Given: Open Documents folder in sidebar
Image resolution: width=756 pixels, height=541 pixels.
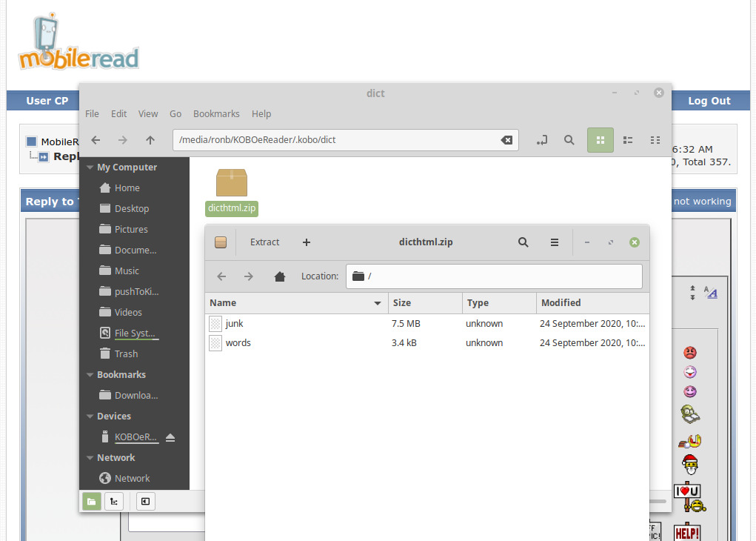Looking at the screenshot, I should [135, 250].
